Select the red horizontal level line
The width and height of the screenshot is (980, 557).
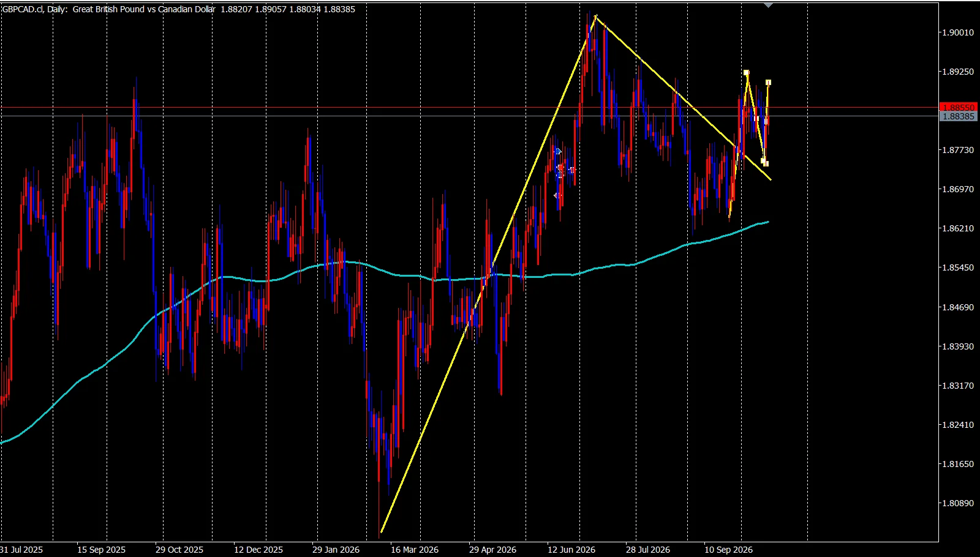469,107
